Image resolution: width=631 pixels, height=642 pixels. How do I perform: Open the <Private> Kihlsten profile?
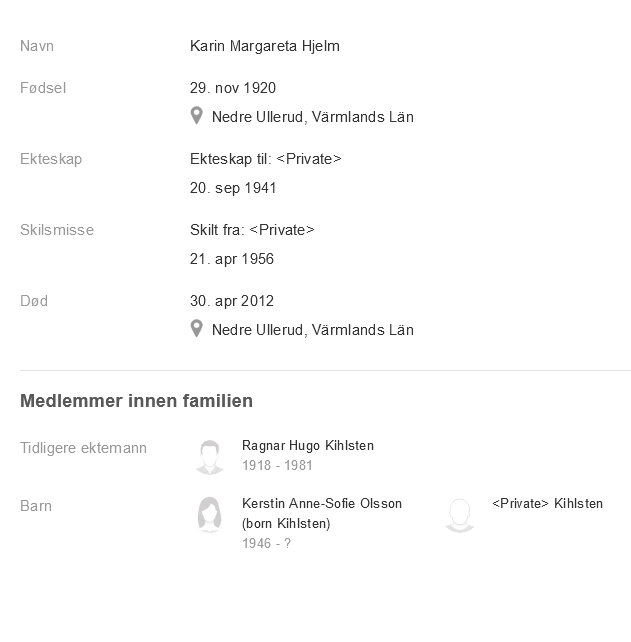pyautogui.click(x=547, y=504)
